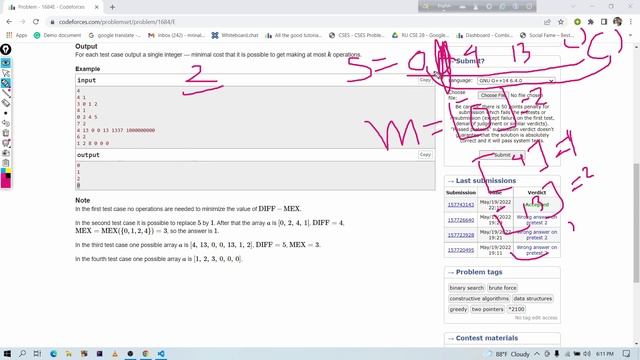Viewport: 640px width, 360px height.
Task: Pick the magenta color swatch in the annotation toolbar
Action: (x=6, y=181)
